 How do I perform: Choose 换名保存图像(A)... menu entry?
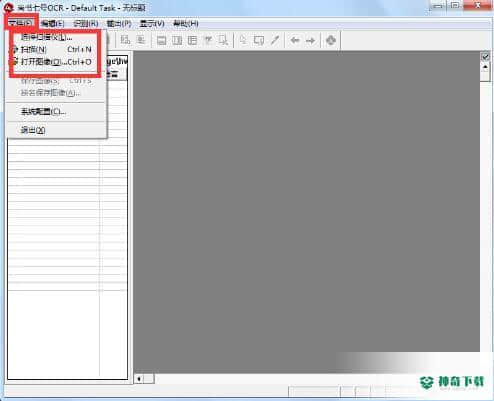tap(56, 93)
